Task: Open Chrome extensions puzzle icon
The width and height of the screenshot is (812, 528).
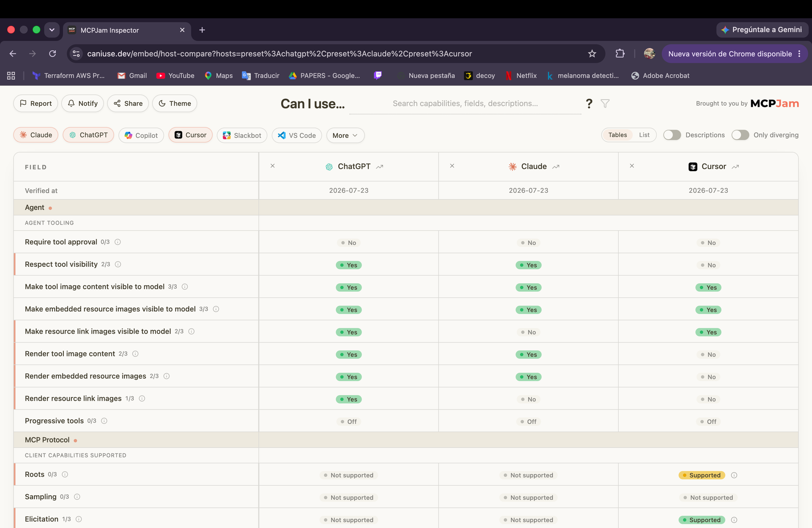Action: click(x=620, y=54)
